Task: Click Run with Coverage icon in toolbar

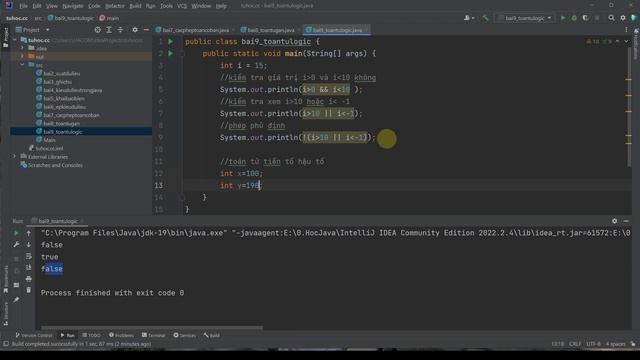Action: click(585, 18)
